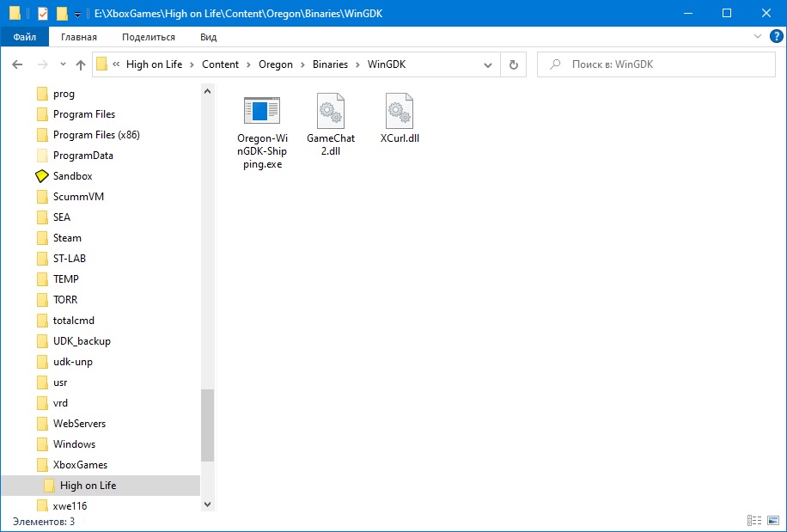The width and height of the screenshot is (787, 532).
Task: Open the quick access toolbar customize arrow
Action: (x=77, y=15)
